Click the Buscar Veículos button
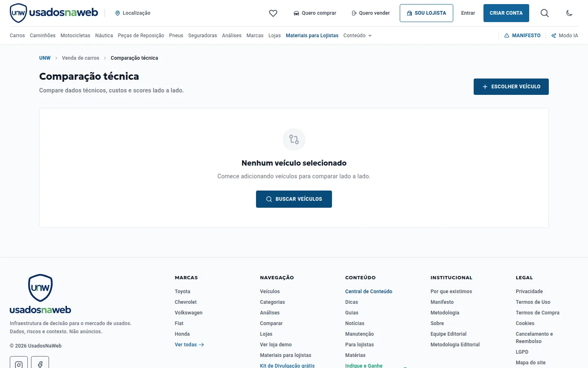The height and width of the screenshot is (368, 588). 294,199
